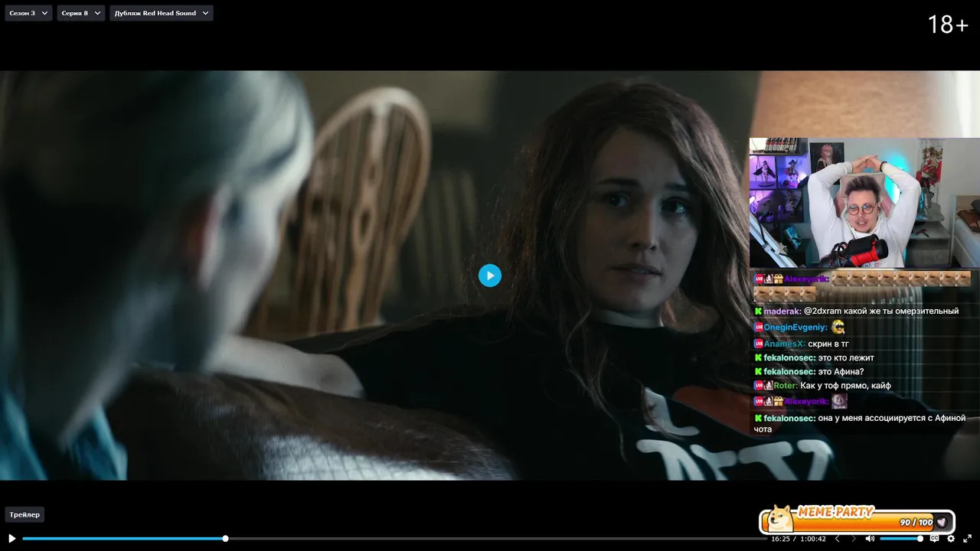The width and height of the screenshot is (980, 551).
Task: Click the big blue play button in center
Action: [x=490, y=275]
